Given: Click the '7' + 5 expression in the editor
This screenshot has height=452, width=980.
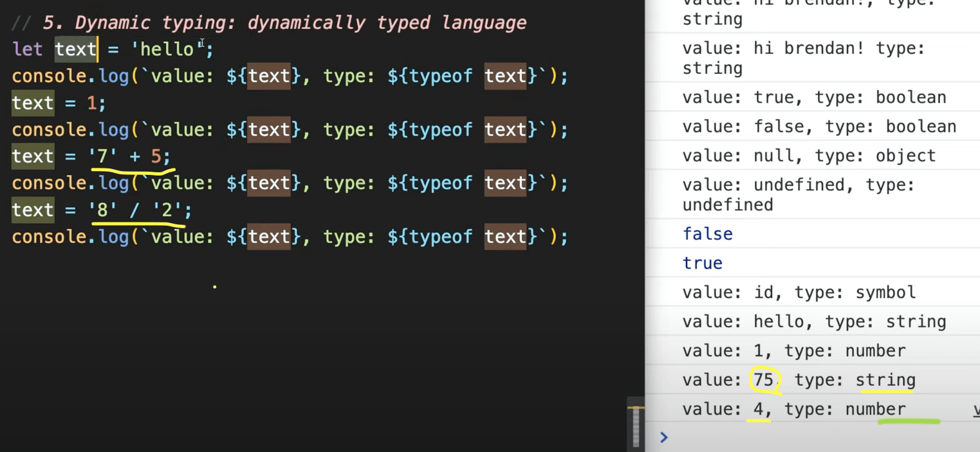Looking at the screenshot, I should pos(129,156).
